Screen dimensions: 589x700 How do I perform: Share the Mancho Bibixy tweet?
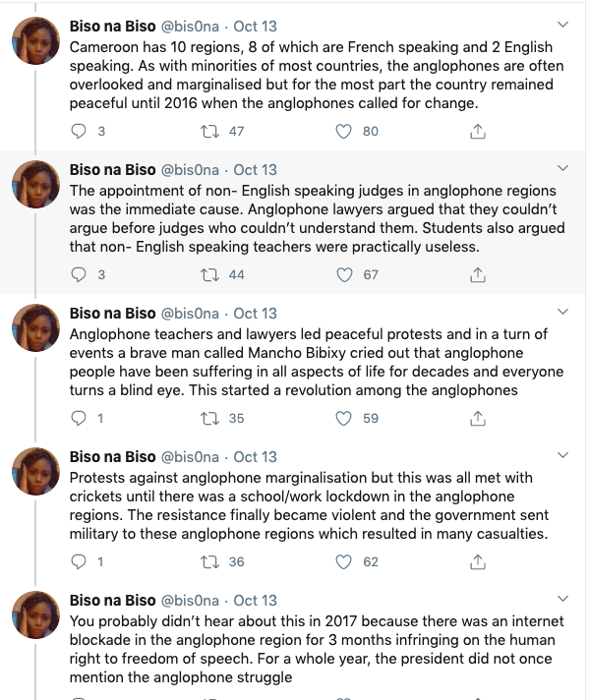(477, 418)
